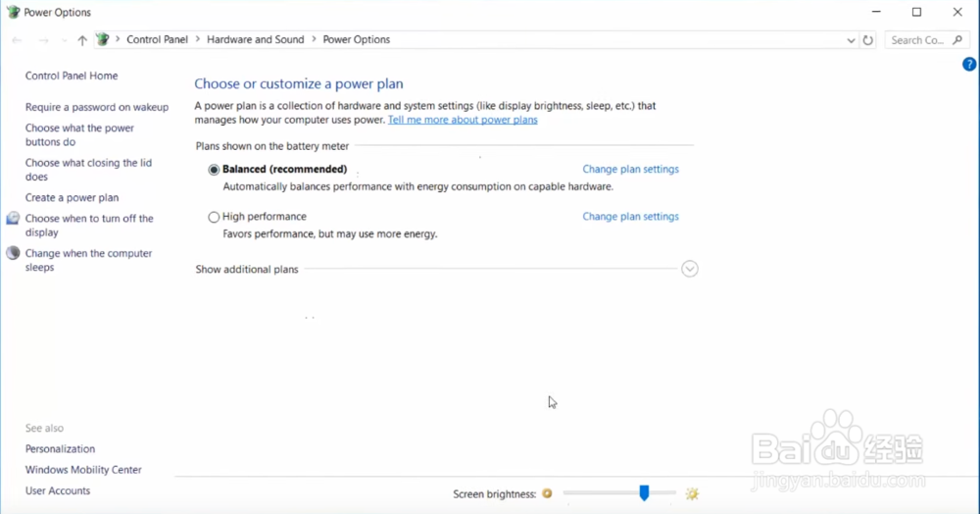Open Create a power plan

[72, 198]
